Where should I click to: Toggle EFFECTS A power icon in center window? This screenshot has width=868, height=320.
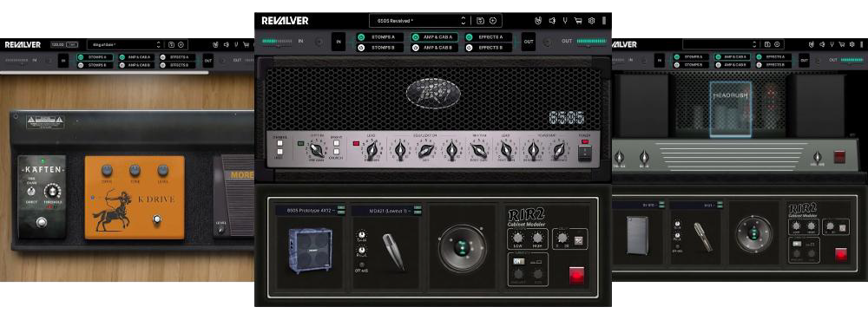click(x=470, y=37)
